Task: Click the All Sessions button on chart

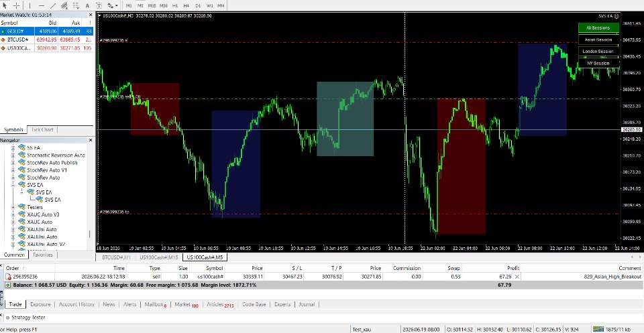Action: click(598, 28)
